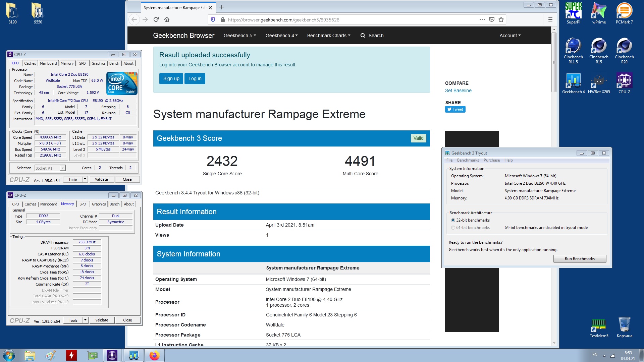Click the Search link in navbar
This screenshot has width=644, height=362.
pos(372,36)
